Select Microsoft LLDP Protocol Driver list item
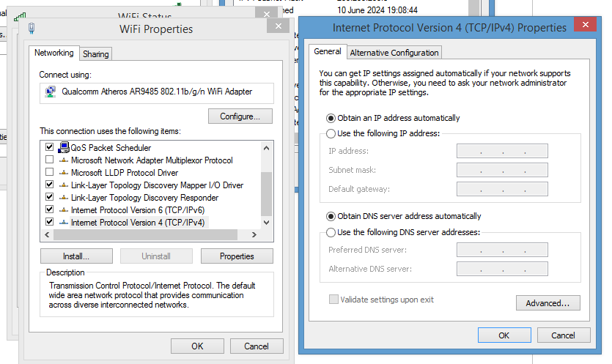This screenshot has height=364, width=612. coord(125,173)
